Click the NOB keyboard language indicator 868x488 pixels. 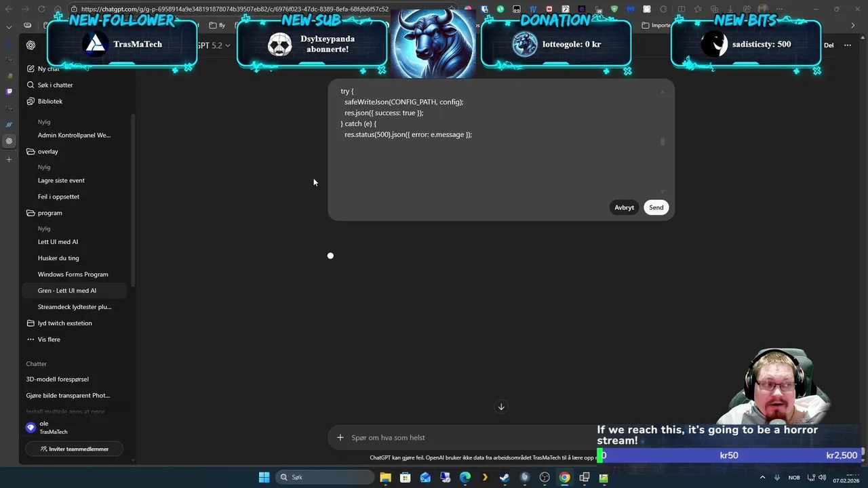(794, 477)
